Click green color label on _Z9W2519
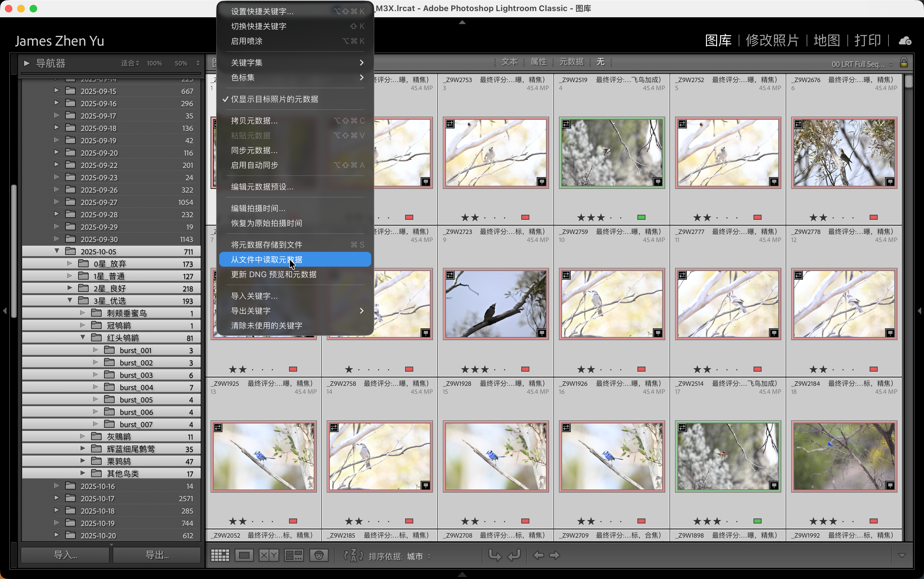 click(641, 217)
